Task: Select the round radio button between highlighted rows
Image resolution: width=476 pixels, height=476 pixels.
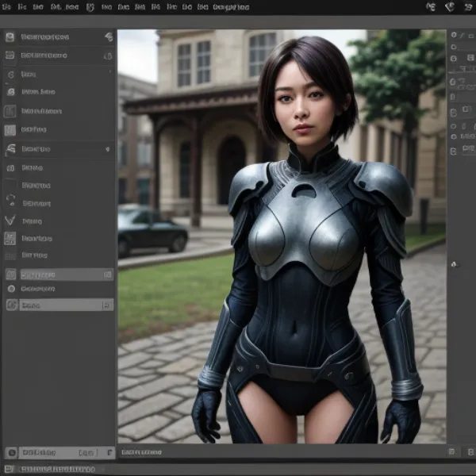Action: [x=11, y=289]
